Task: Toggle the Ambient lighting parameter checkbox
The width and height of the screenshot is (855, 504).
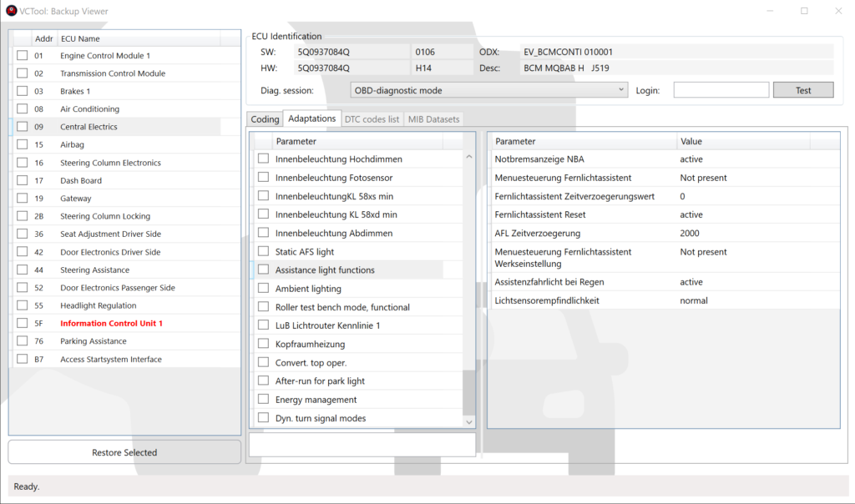Action: 263,289
